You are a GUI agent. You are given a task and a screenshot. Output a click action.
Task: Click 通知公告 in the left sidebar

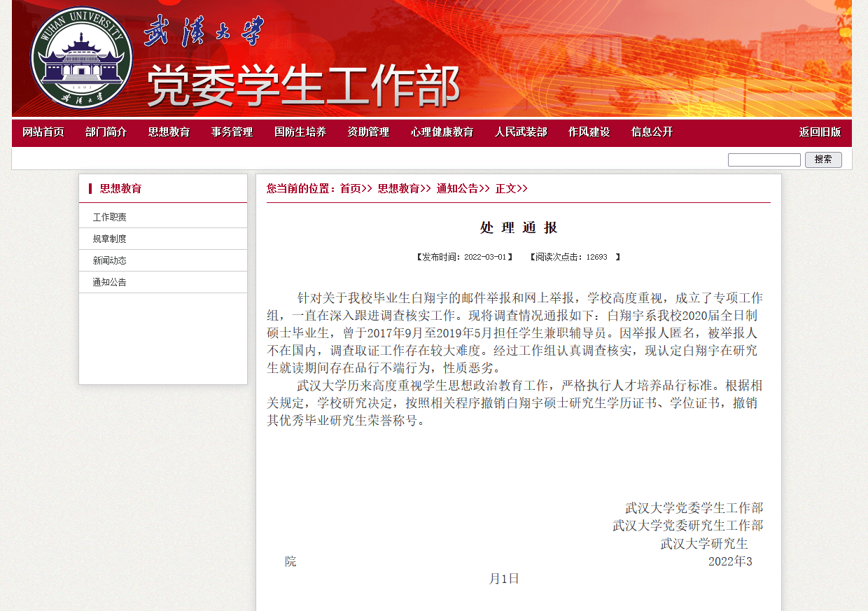coord(110,283)
